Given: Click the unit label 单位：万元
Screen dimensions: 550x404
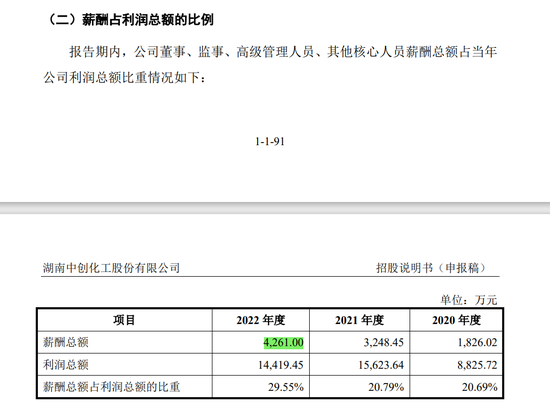Looking at the screenshot, I should pyautogui.click(x=469, y=300).
